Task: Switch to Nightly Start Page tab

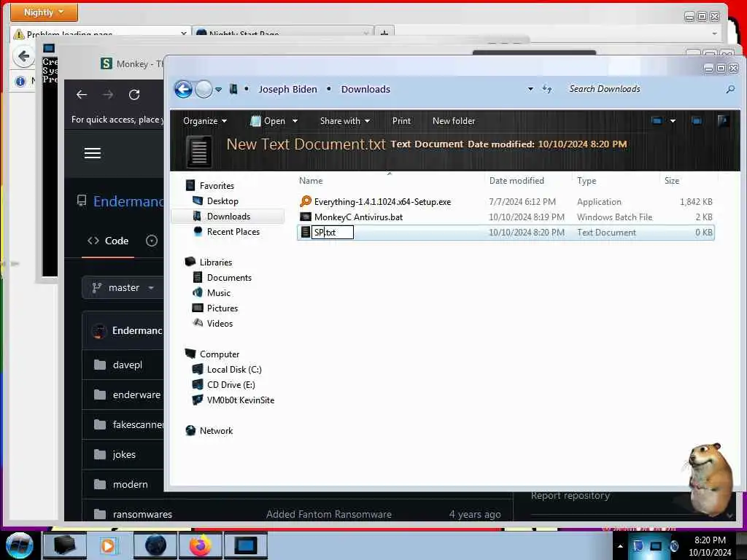Action: [282, 34]
